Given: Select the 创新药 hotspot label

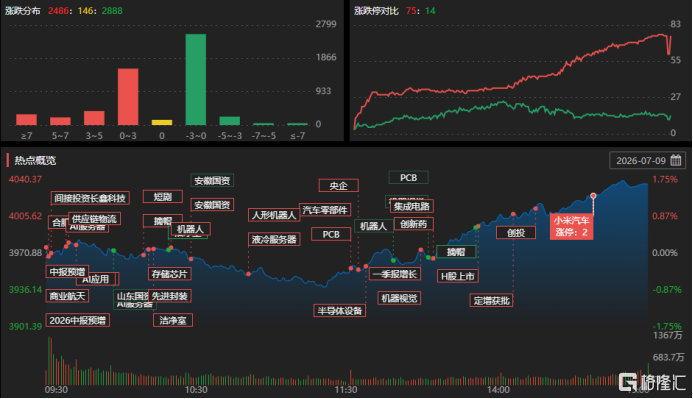Looking at the screenshot, I should pyautogui.click(x=414, y=224).
